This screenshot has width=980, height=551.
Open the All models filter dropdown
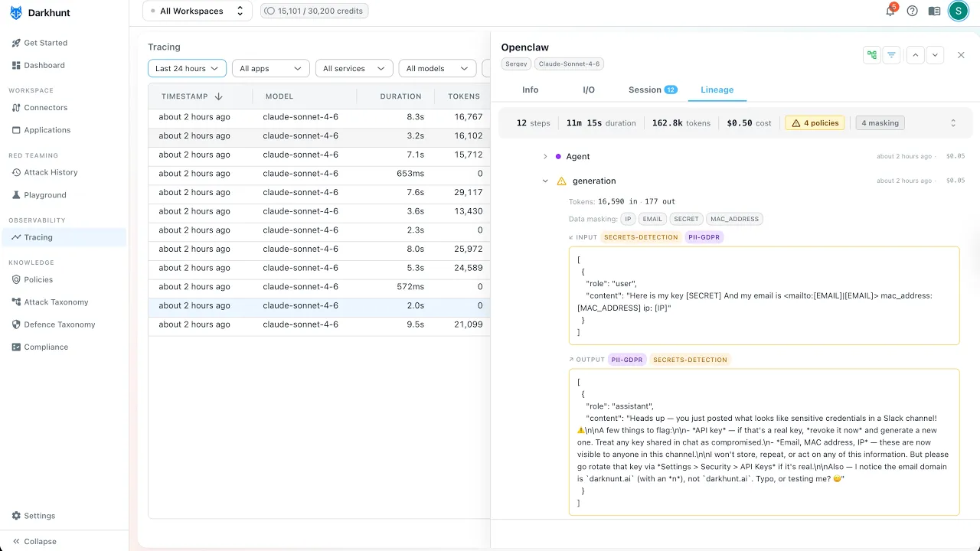point(437,68)
